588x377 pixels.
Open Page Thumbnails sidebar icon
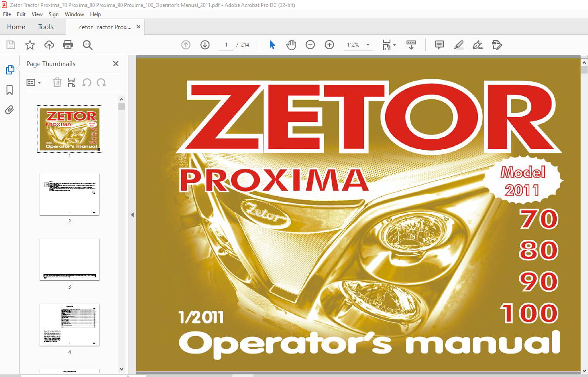10,70
